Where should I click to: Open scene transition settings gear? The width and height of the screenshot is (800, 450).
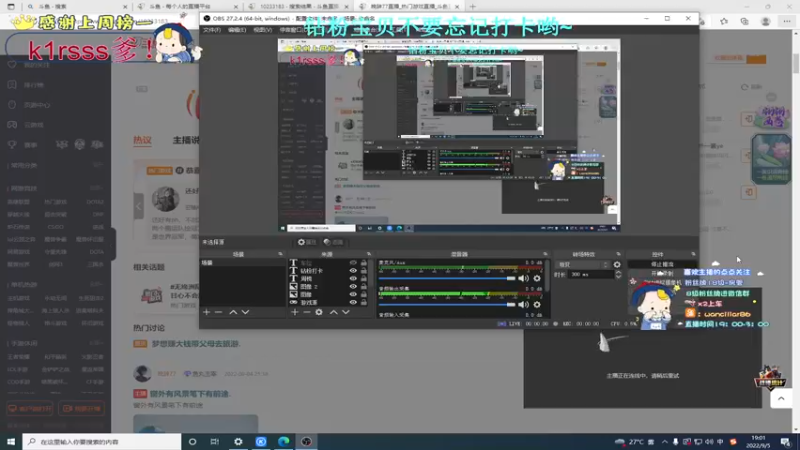[617, 265]
